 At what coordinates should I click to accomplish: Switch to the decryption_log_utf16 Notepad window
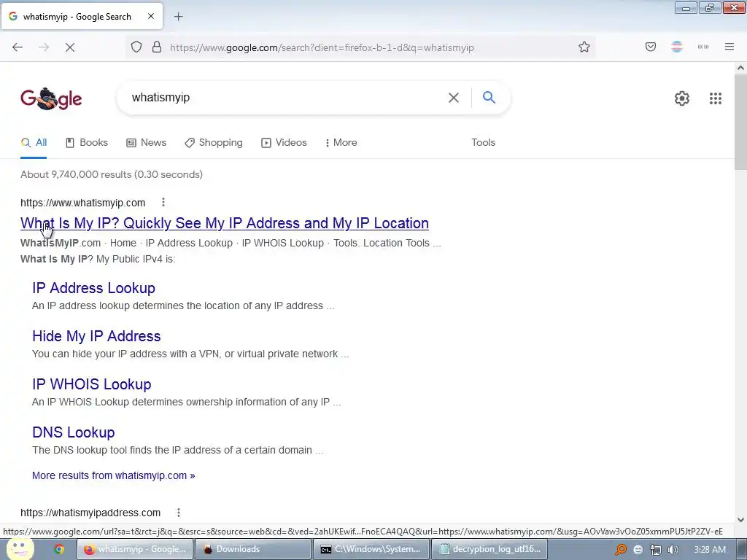pyautogui.click(x=489, y=549)
